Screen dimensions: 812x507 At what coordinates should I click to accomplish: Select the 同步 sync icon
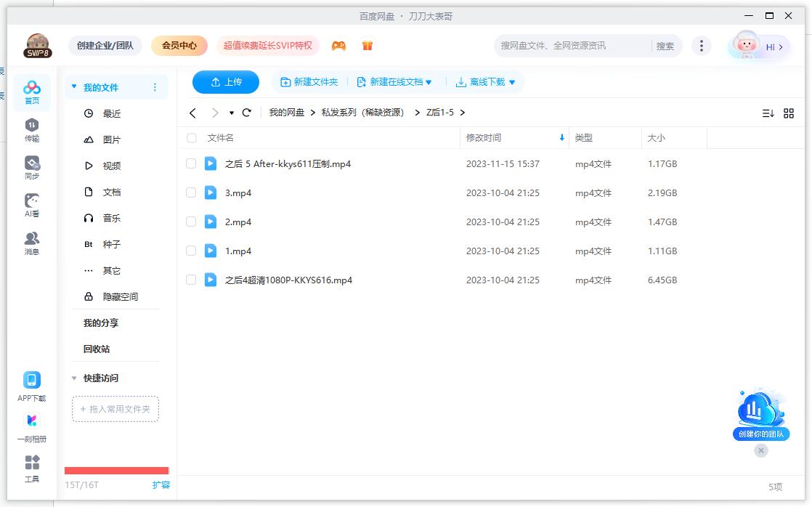coord(31,166)
